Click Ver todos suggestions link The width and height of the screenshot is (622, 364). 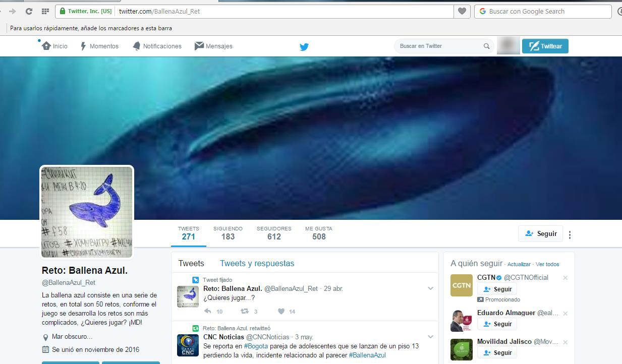point(547,264)
